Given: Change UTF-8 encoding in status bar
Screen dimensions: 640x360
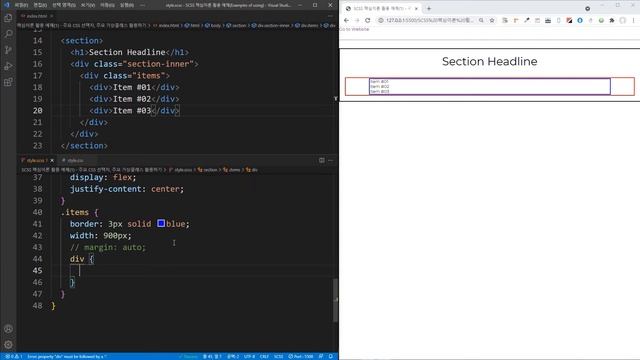Looking at the screenshot, I should (x=249, y=356).
